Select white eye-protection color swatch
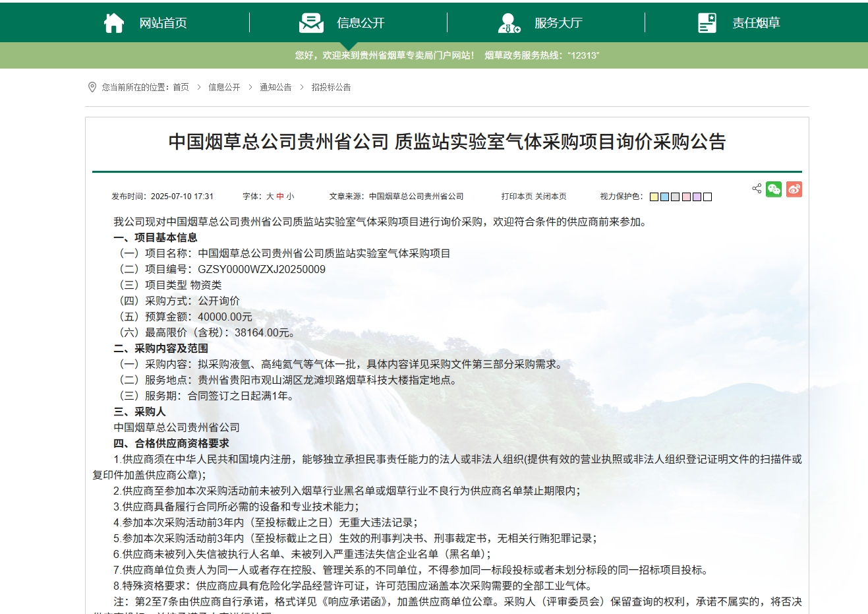868x614 pixels. [707, 197]
